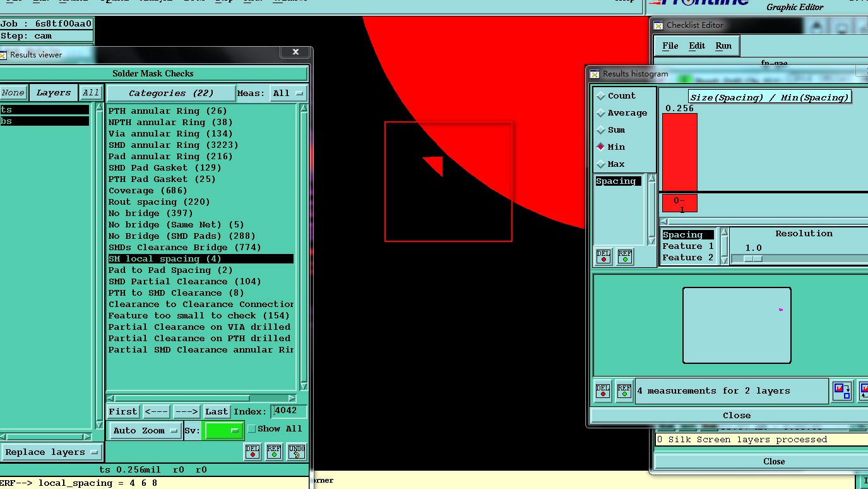The width and height of the screenshot is (868, 489).
Task: Open Edit menu in Checklist Editor
Action: pos(697,46)
